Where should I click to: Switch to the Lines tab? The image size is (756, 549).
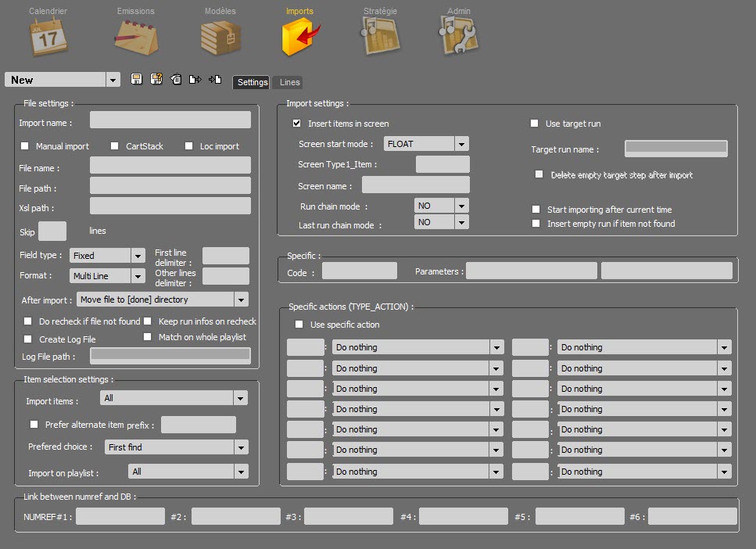[289, 82]
